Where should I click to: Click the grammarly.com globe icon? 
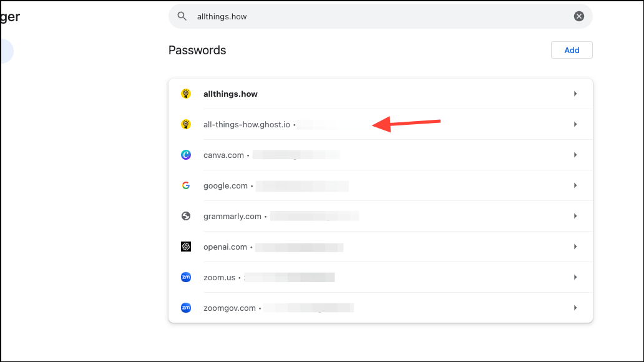[x=186, y=216]
